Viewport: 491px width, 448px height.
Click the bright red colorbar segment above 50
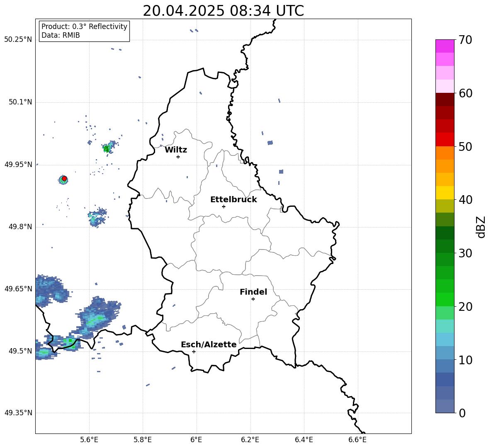pos(445,140)
